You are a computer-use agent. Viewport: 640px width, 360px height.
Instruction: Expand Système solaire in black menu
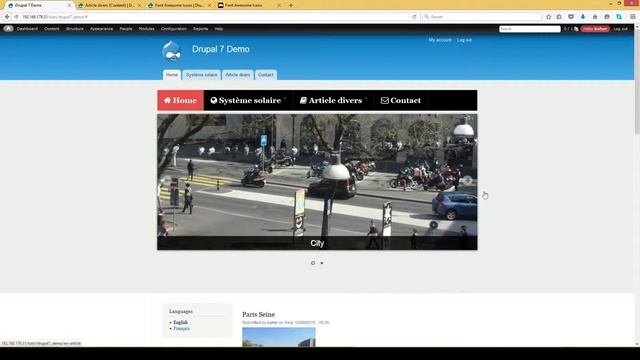pos(248,100)
